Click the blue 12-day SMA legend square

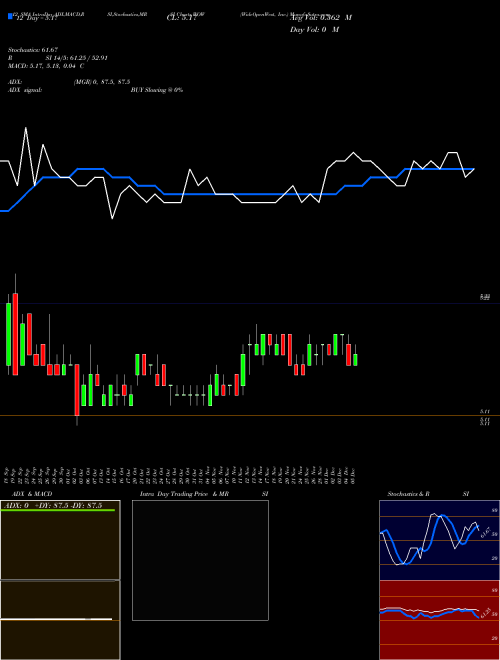[x=10, y=17]
